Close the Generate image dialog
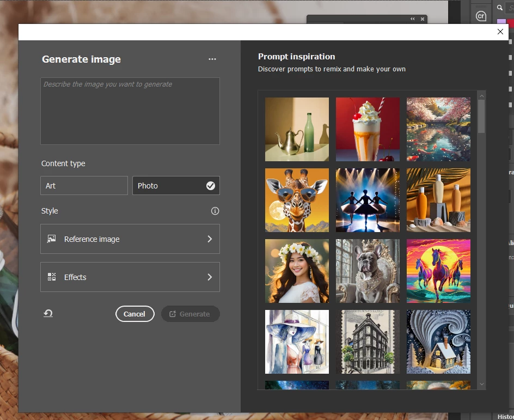The image size is (514, 420). (500, 32)
